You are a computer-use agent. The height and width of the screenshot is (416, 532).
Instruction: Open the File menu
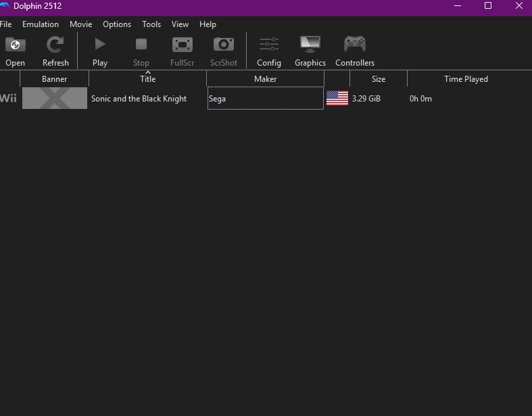click(x=5, y=24)
